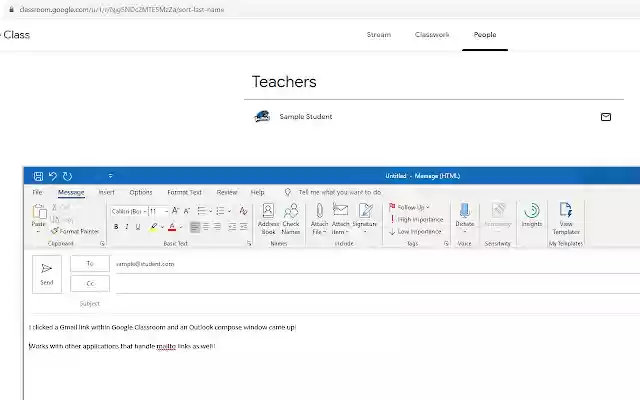Viewport: 640px width, 400px height.
Task: Select the People tab in Google Classroom
Action: [x=485, y=35]
